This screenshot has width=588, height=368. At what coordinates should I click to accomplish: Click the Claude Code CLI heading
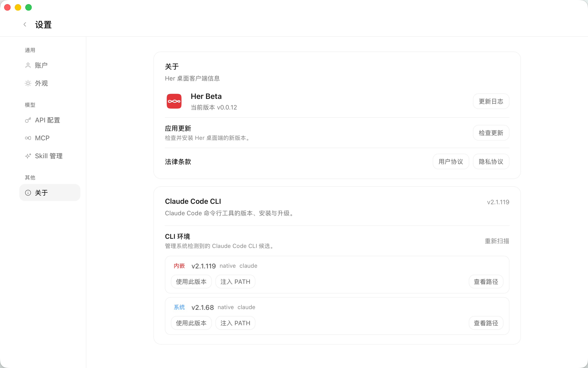point(193,201)
